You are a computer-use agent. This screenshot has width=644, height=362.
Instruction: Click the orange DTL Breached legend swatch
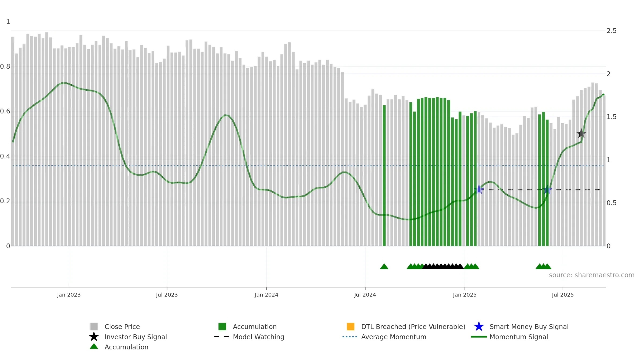pos(350,326)
